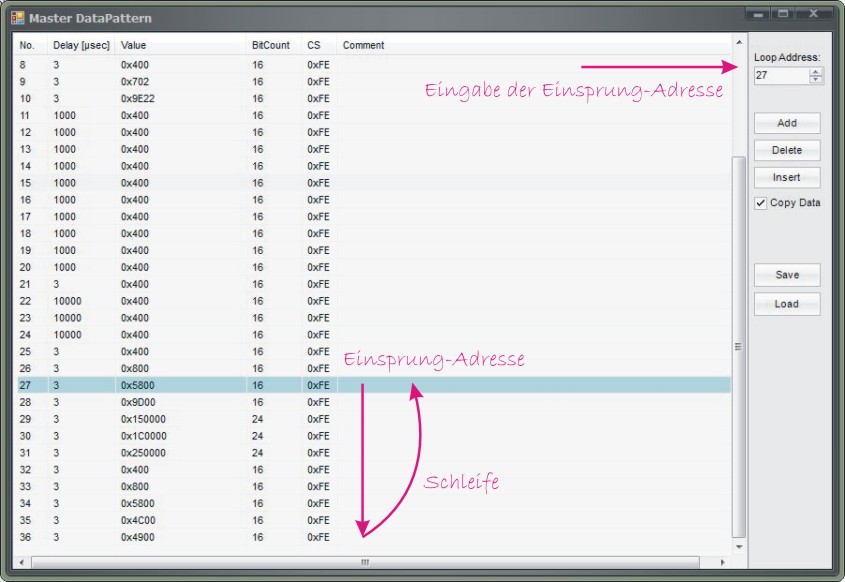Click the Load button
This screenshot has height=582, width=845.
(787, 304)
